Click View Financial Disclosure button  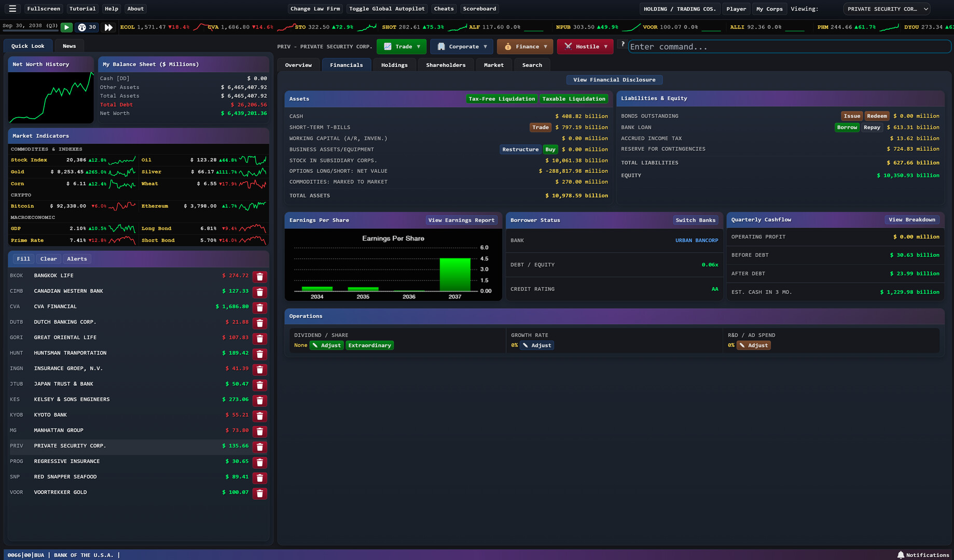(x=614, y=80)
